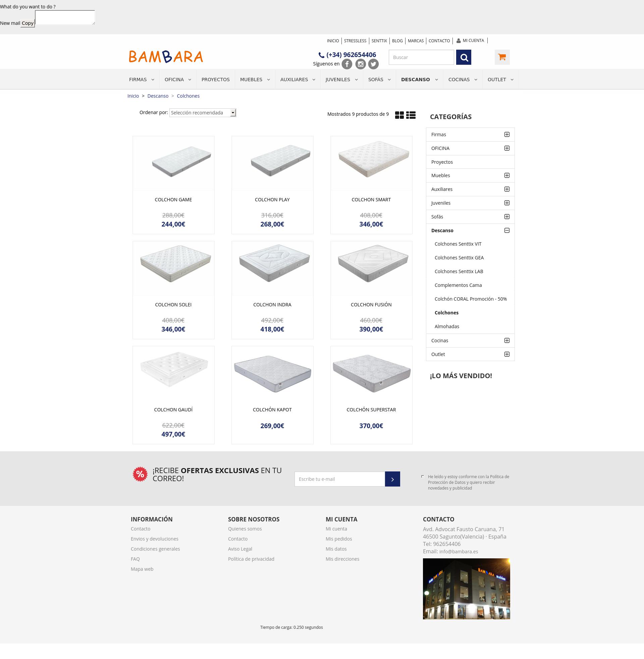
Task: Open Bambara's Facebook page icon
Action: [347, 64]
